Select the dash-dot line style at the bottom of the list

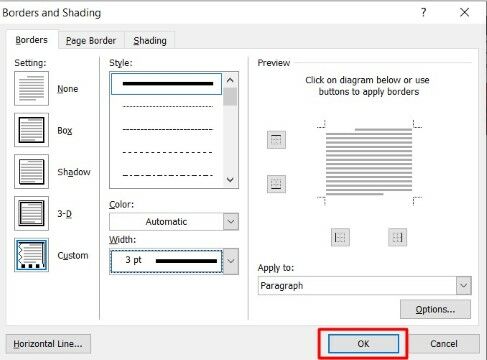[x=167, y=175]
